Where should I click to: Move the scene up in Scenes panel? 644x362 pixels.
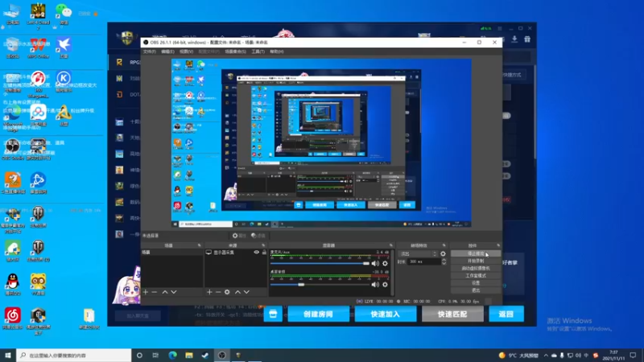coord(165,292)
